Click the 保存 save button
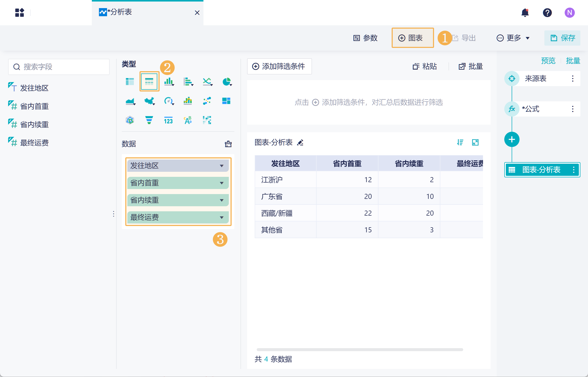 click(x=562, y=38)
